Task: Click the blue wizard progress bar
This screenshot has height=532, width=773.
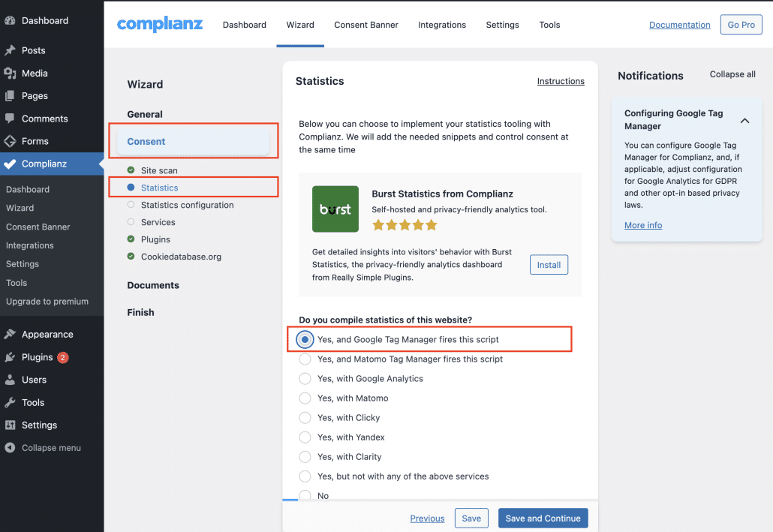Action: 290,500
